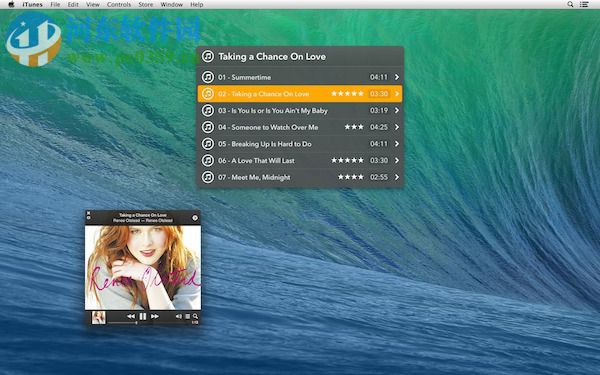
Task: Click the small album thumbnail in the MiniPlayer
Action: pyautogui.click(x=99, y=317)
